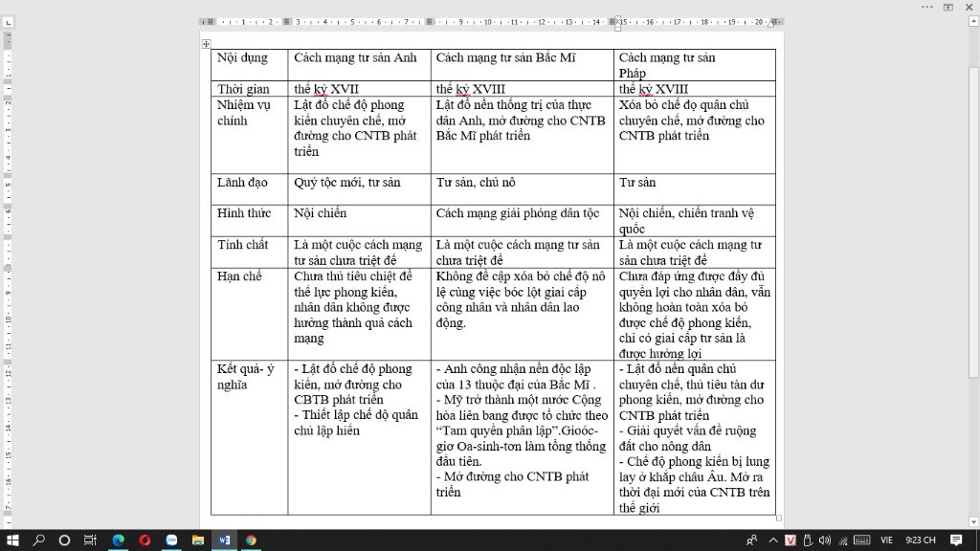This screenshot has width=980, height=551.
Task: Click the vertical scrollbar up arrow
Action: pos(973,22)
